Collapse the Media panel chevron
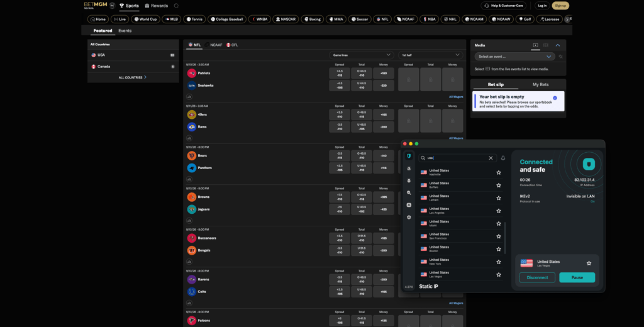 pos(558,45)
